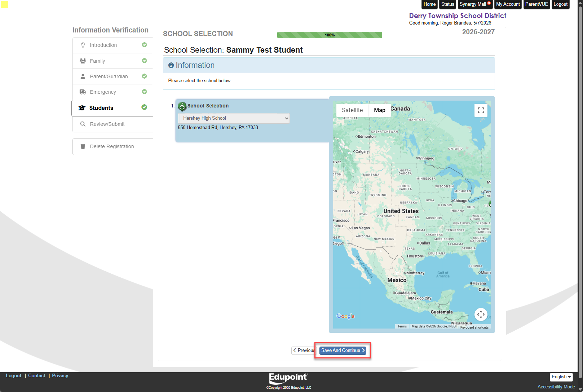583x392 pixels.
Task: Switch map to Satellite view
Action: point(352,110)
